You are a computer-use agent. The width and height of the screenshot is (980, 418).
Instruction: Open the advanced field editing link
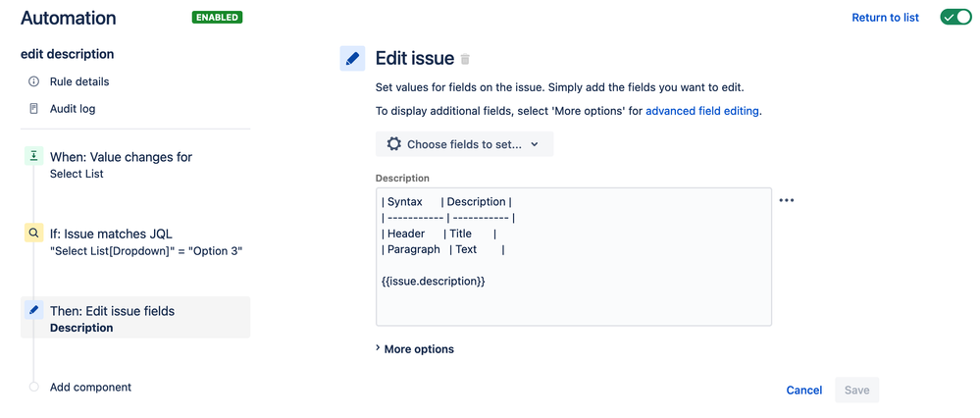pyautogui.click(x=701, y=111)
